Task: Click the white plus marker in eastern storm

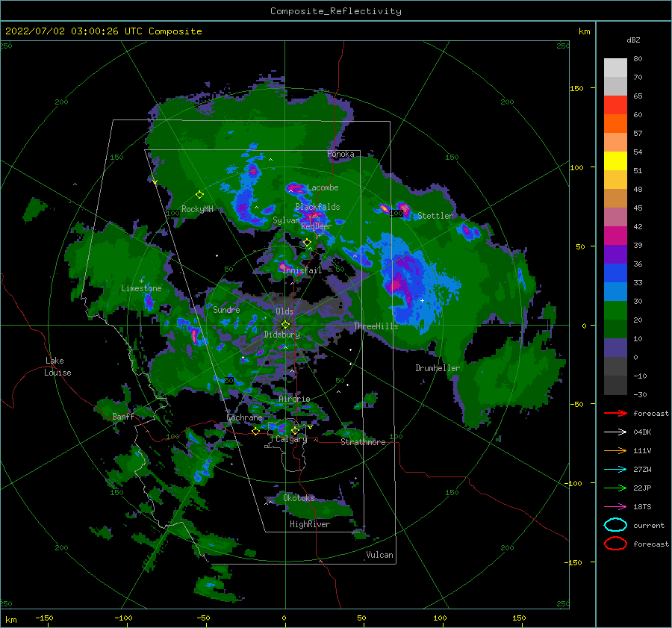Action: 422,300
